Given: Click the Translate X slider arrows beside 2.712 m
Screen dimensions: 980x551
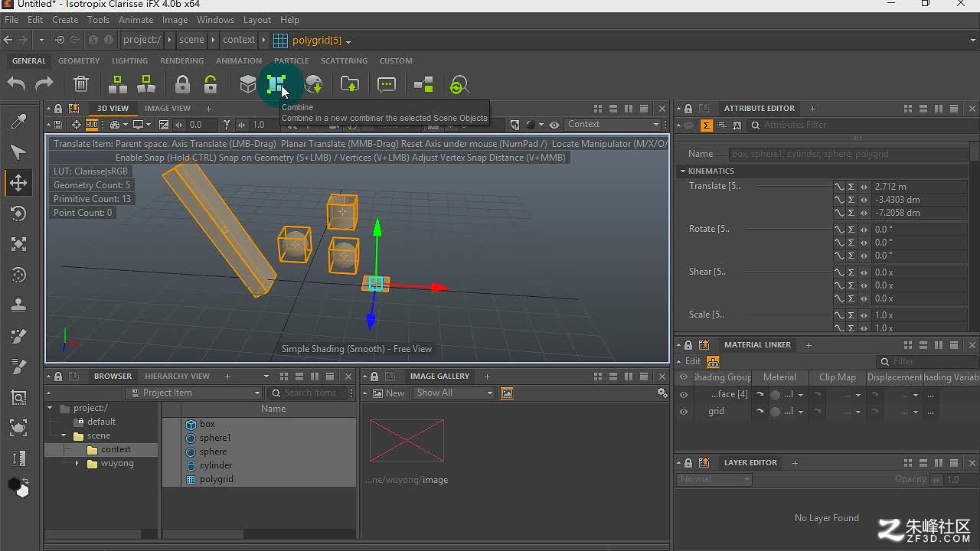Looking at the screenshot, I should (x=864, y=187).
